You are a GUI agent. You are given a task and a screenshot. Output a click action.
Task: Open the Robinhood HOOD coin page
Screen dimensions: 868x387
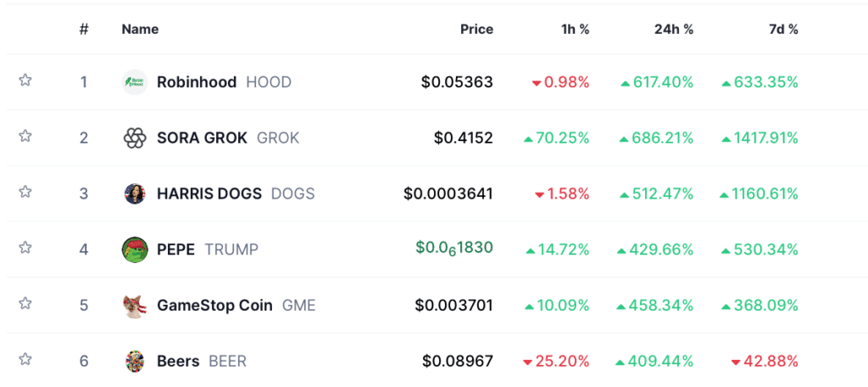[x=197, y=82]
